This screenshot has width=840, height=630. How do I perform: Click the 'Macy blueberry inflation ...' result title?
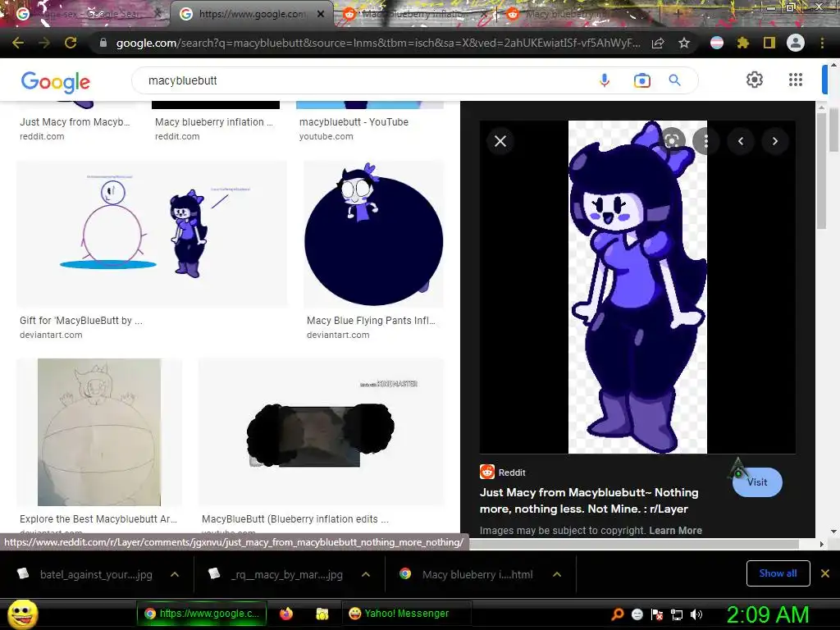[x=214, y=121]
